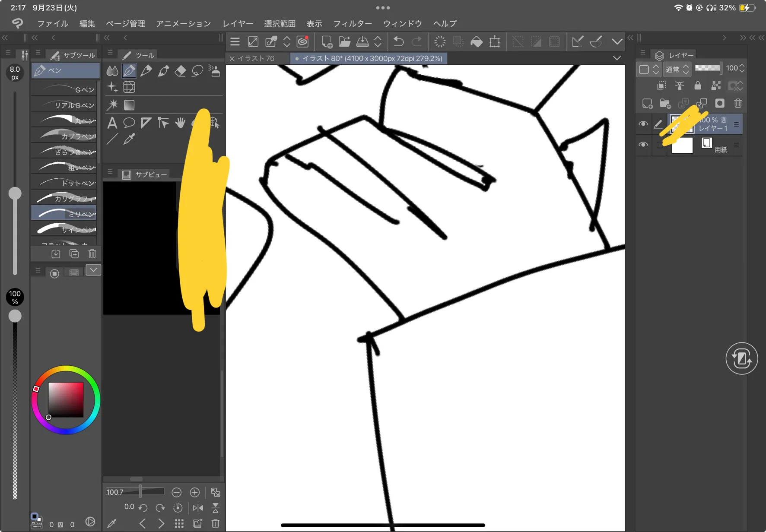Toggle flip vertical in Navigator

216,508
